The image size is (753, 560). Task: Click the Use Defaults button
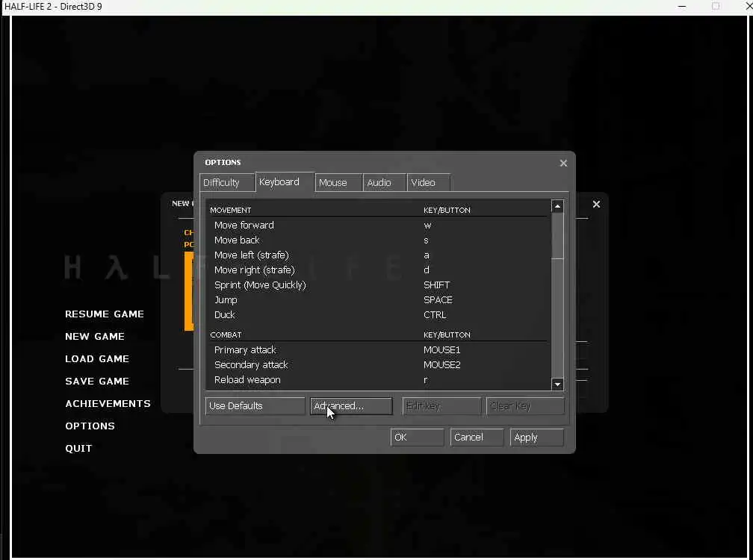[255, 406]
